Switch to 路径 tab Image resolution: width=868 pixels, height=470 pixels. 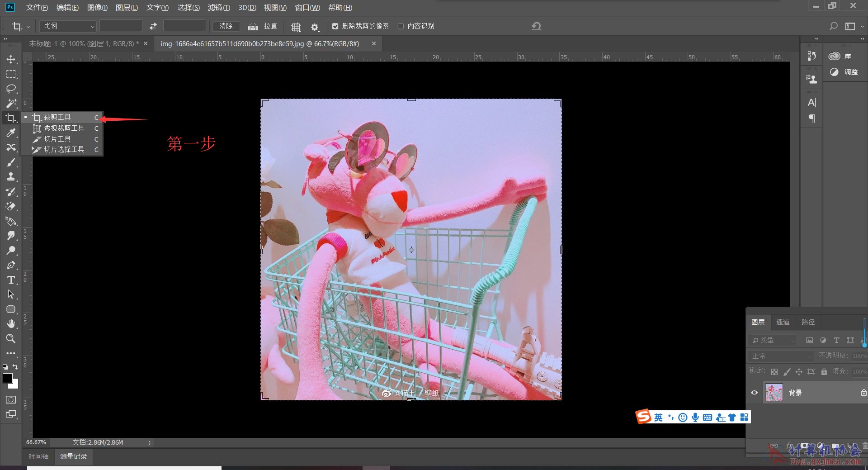(x=808, y=322)
